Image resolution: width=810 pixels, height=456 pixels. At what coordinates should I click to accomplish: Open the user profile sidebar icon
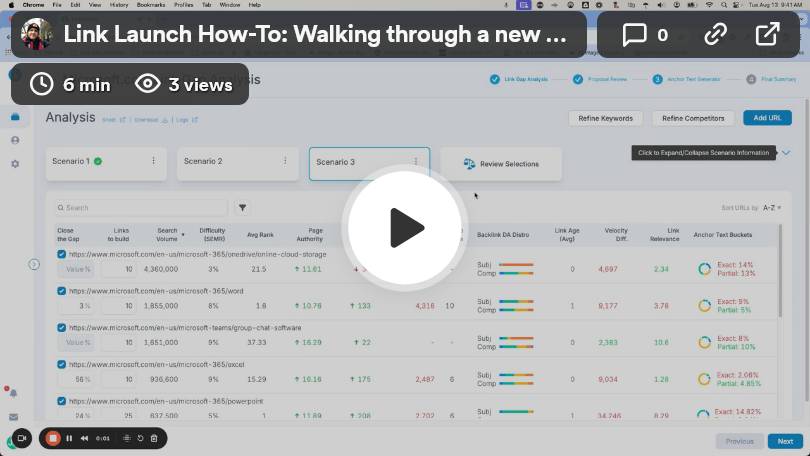coord(15,140)
